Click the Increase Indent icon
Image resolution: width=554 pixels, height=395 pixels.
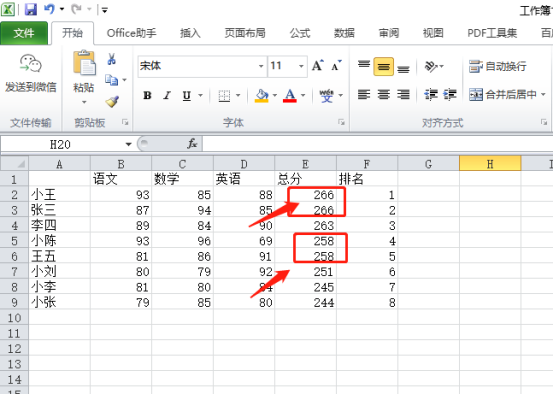450,95
